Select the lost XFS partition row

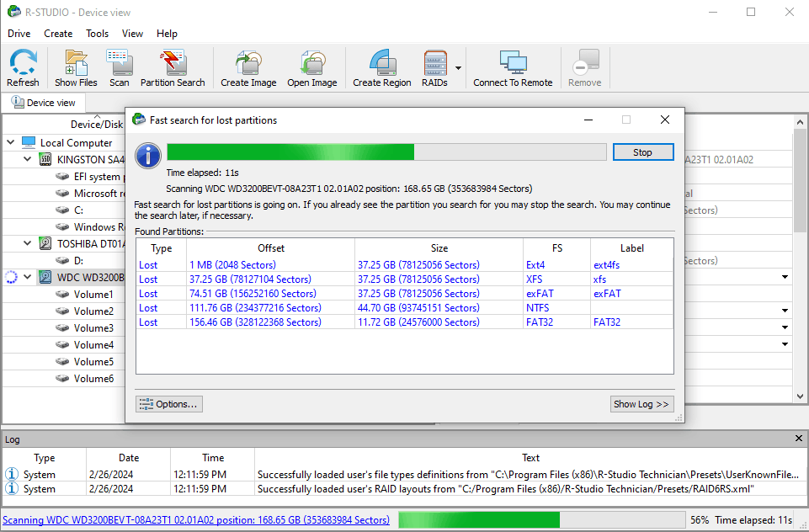[404, 279]
